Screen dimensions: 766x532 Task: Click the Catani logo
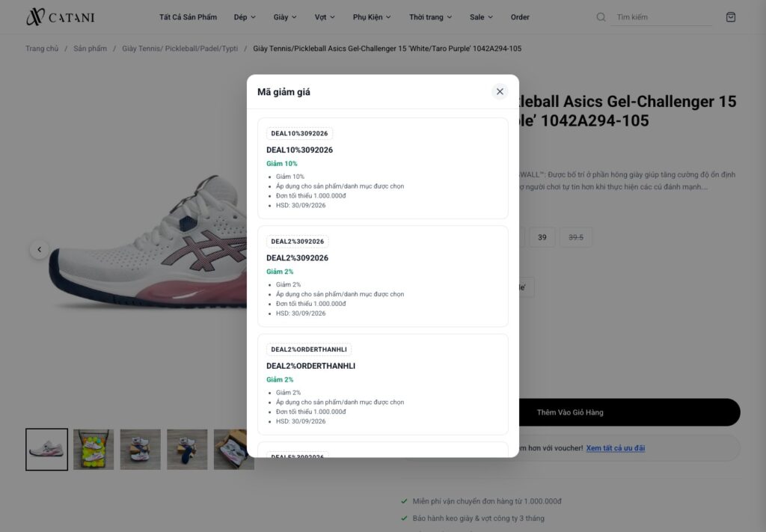[60, 17]
